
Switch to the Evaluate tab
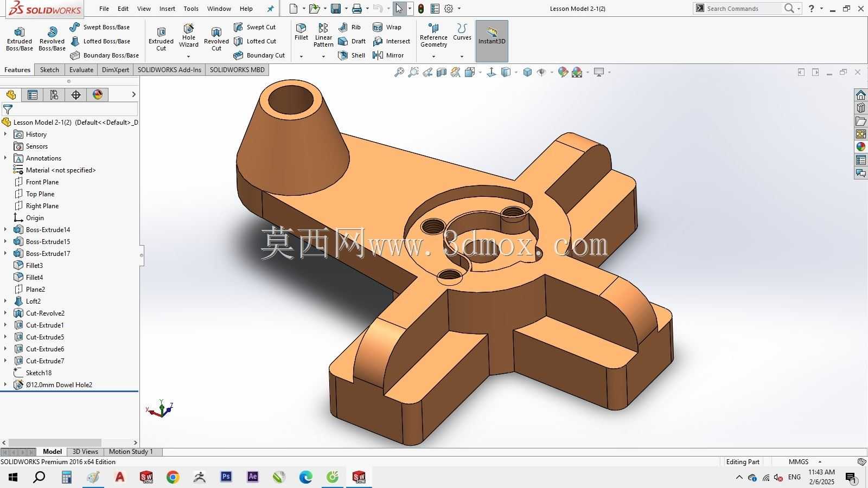click(x=81, y=70)
